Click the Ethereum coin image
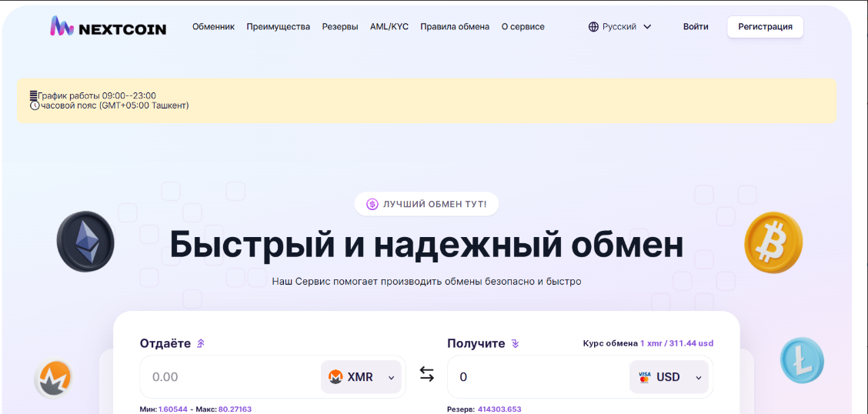 (85, 242)
